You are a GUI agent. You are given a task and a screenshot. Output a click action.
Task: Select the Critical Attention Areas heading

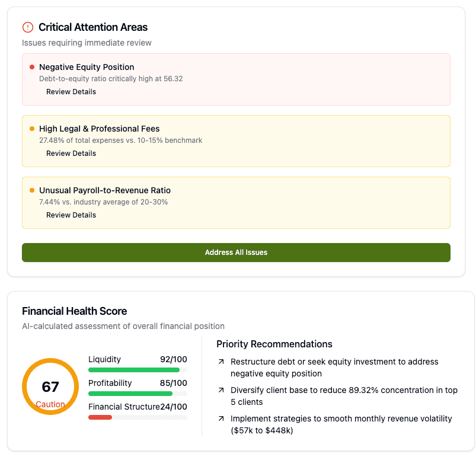92,27
